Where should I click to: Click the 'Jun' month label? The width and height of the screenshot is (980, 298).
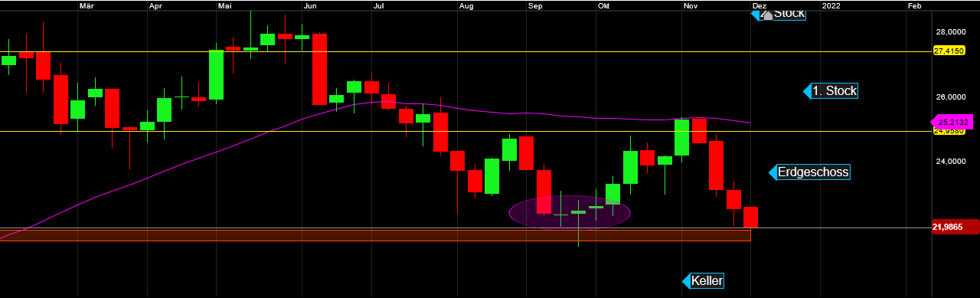coord(310,5)
